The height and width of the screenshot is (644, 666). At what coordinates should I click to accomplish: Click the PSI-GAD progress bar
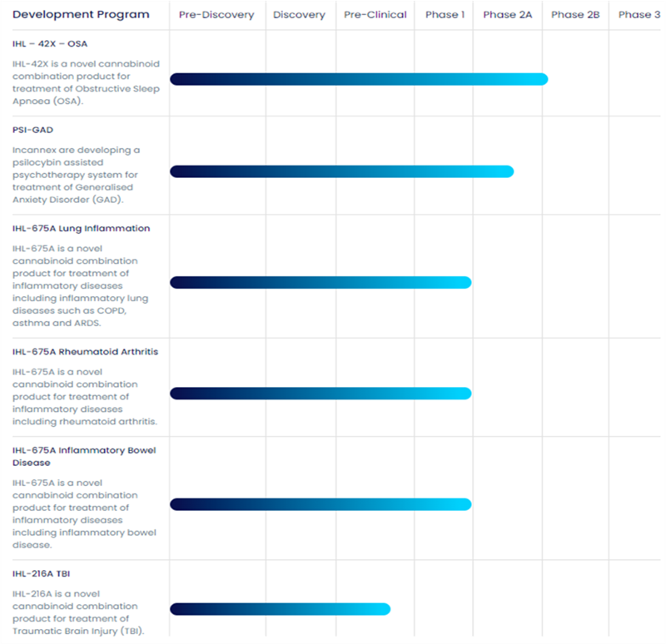pyautogui.click(x=341, y=171)
